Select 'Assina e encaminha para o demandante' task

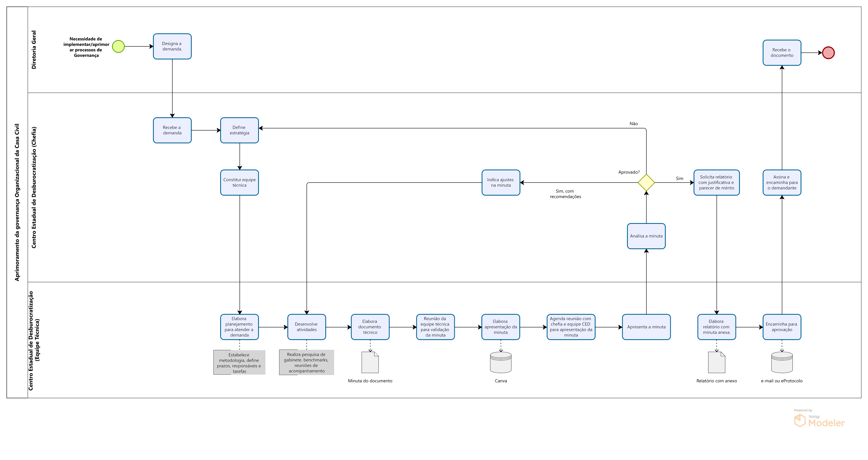(x=782, y=182)
